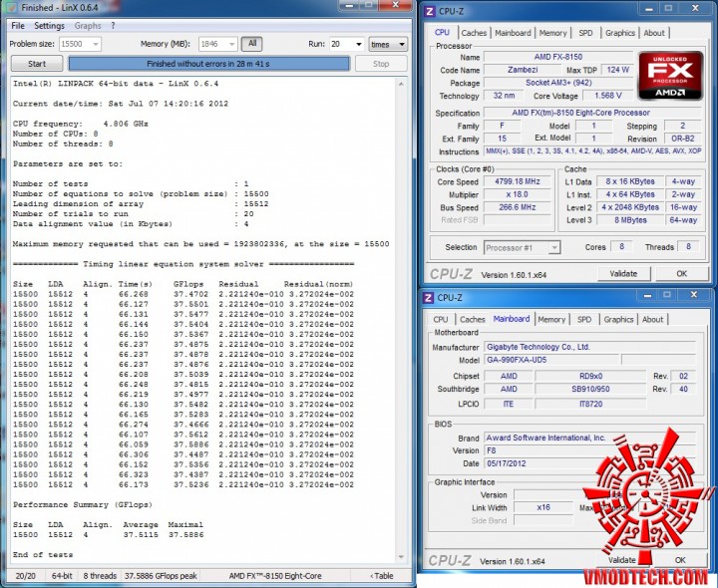Select the Memory tab in lower CPU-Z window
Image resolution: width=718 pixels, height=588 pixels.
pyautogui.click(x=551, y=319)
